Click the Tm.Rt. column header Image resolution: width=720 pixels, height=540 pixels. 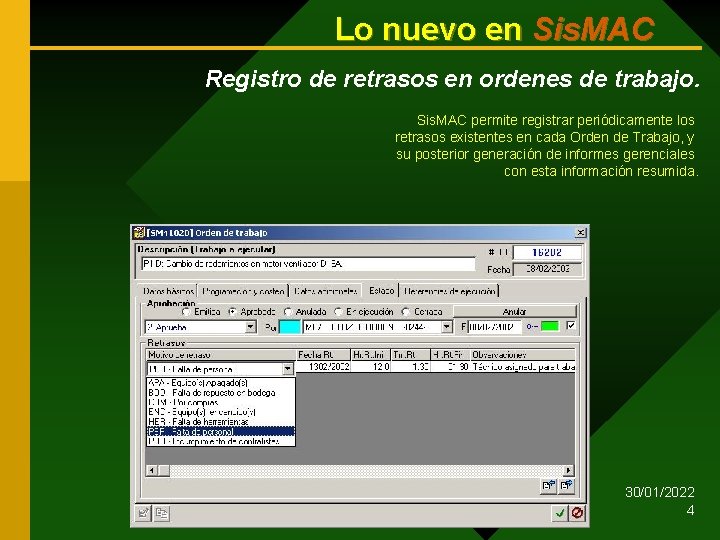click(x=411, y=354)
